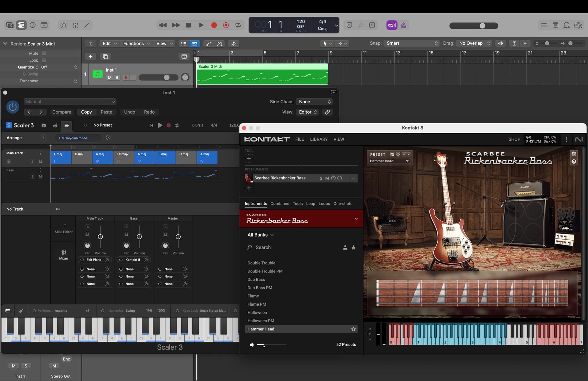Open the Editors pencil icon in toolbar
The height and width of the screenshot is (381, 588).
[x=87, y=25]
